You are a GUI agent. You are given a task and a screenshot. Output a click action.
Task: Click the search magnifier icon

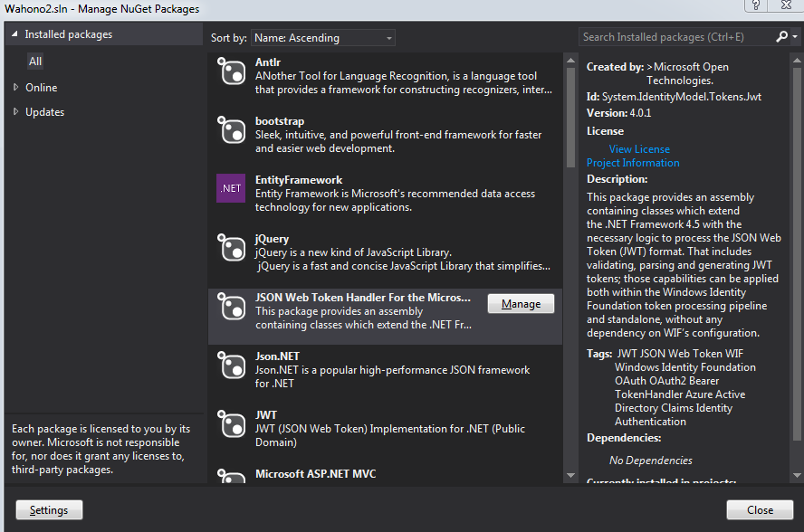(x=782, y=37)
